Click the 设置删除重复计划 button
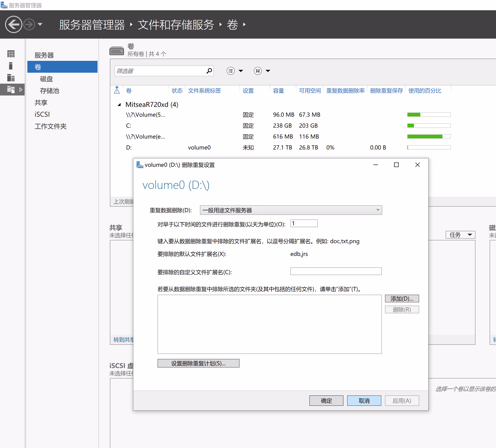 pyautogui.click(x=198, y=363)
